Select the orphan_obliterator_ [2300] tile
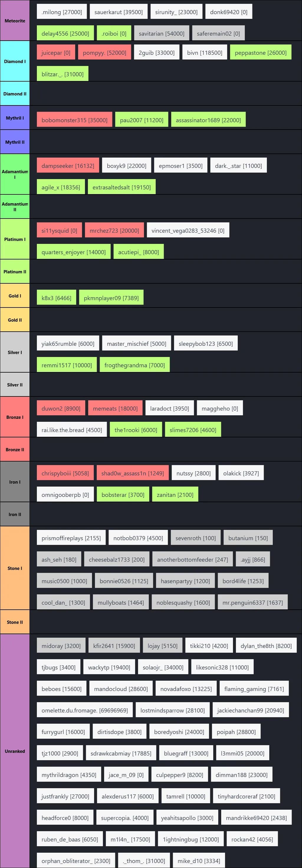The height and width of the screenshot is (868, 302). pos(75,861)
